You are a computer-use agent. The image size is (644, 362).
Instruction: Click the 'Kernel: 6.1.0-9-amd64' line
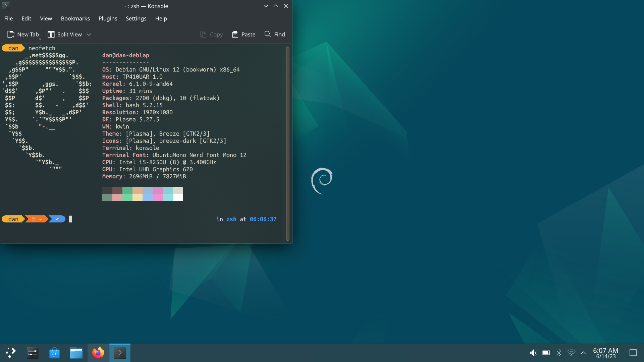click(x=138, y=84)
